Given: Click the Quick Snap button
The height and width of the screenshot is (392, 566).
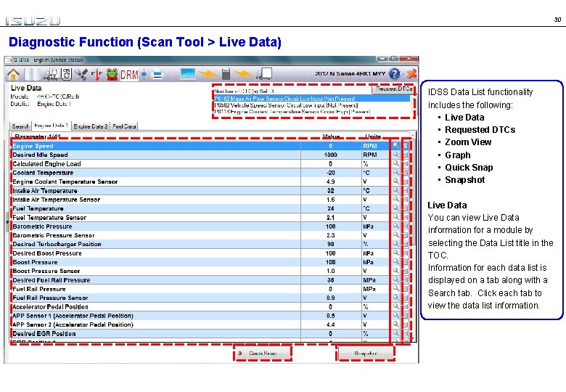Looking at the screenshot, I should pos(263,353).
